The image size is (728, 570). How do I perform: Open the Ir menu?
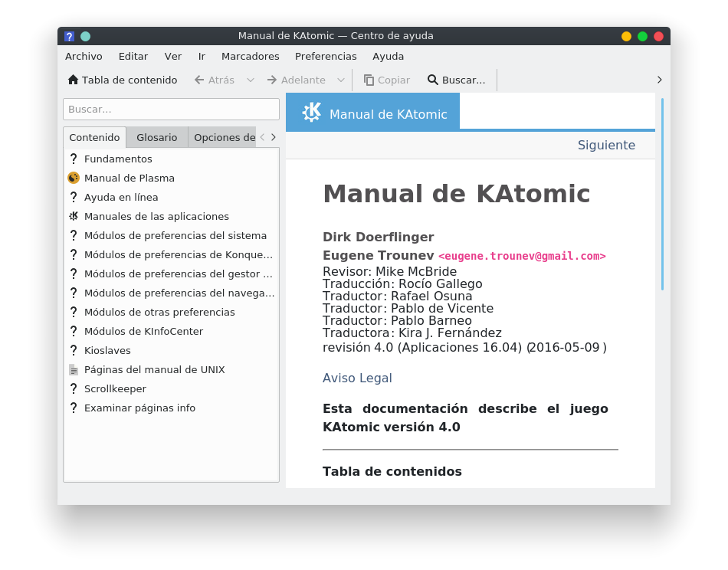click(x=202, y=57)
